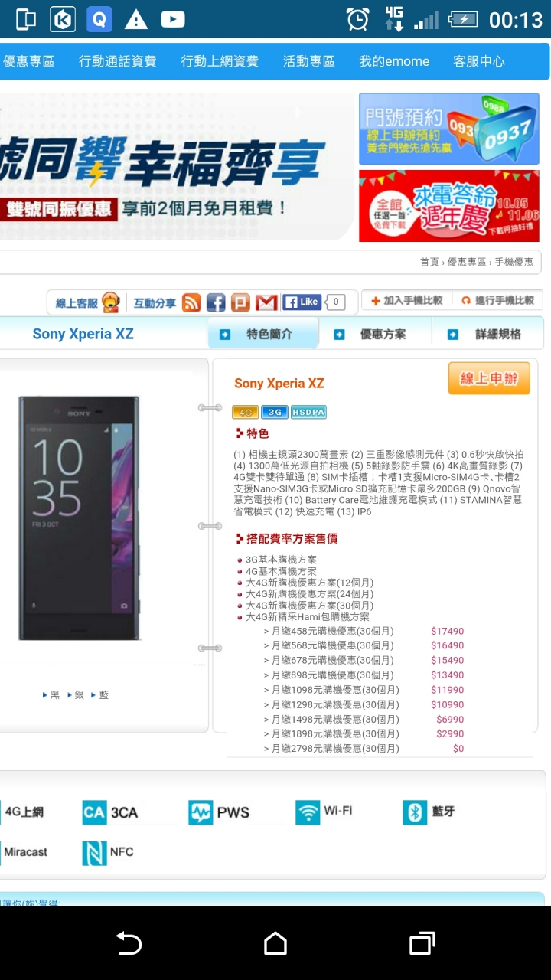Switch to the 優惠方案 tab
Image resolution: width=551 pixels, height=980 pixels.
375,335
